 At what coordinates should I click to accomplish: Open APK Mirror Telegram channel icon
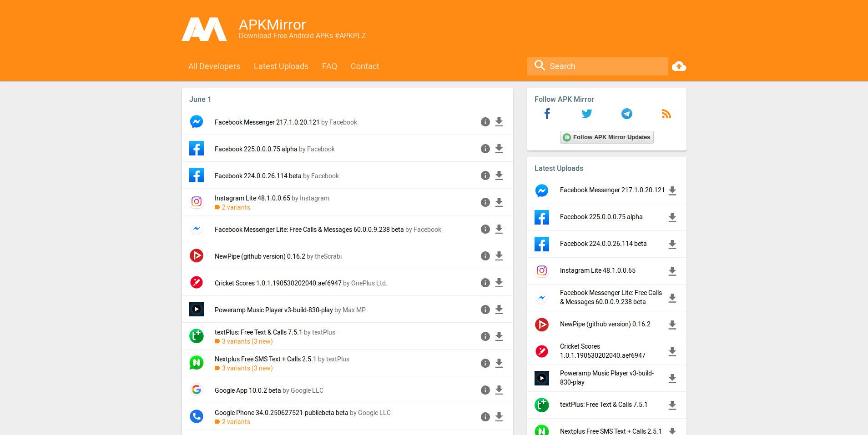tap(626, 114)
